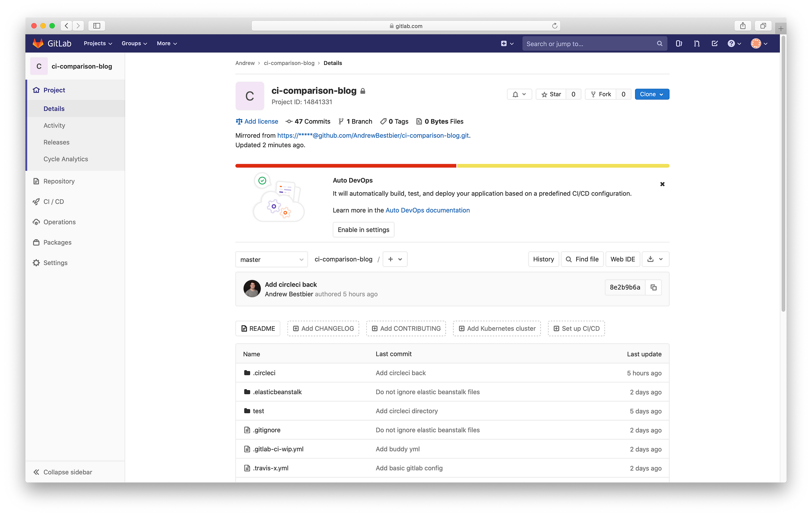Screen dimensions: 812x516
Task: Reload page using Safari refresh icon
Action: tap(555, 26)
